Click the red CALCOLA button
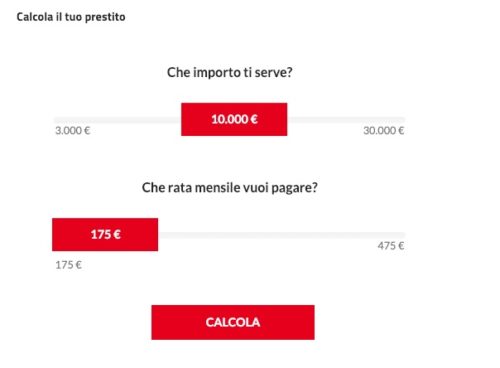This screenshot has width=500, height=368. point(233,322)
